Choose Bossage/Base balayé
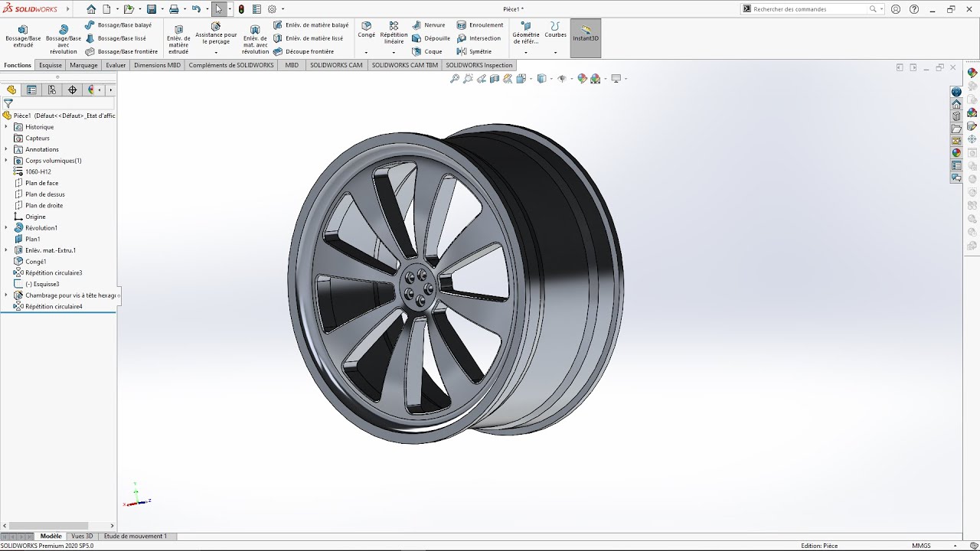980x551 pixels. click(118, 25)
